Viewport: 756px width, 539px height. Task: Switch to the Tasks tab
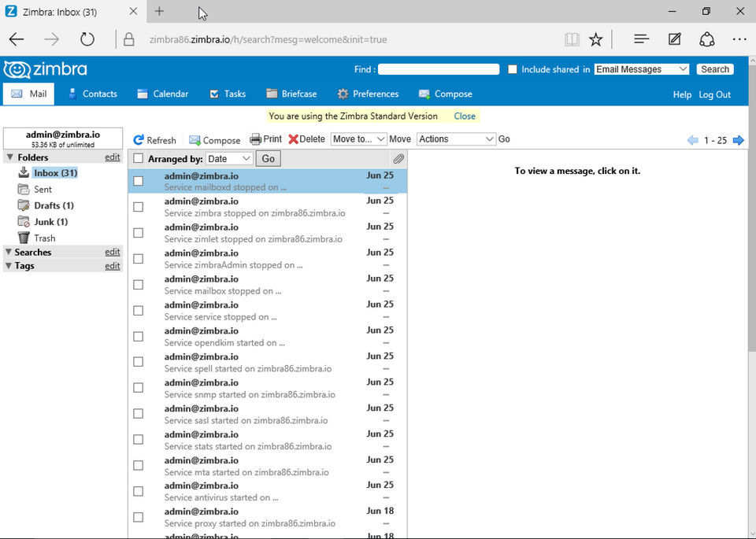coord(228,94)
